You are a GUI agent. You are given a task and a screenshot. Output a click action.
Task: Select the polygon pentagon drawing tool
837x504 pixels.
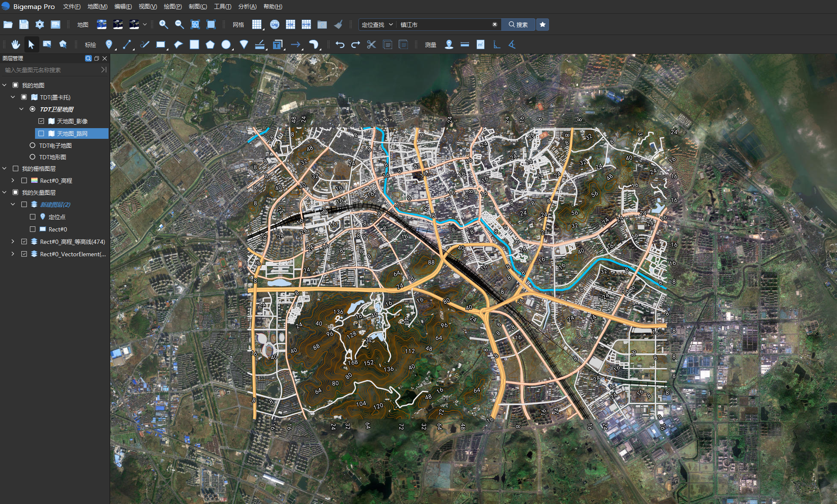click(x=210, y=44)
